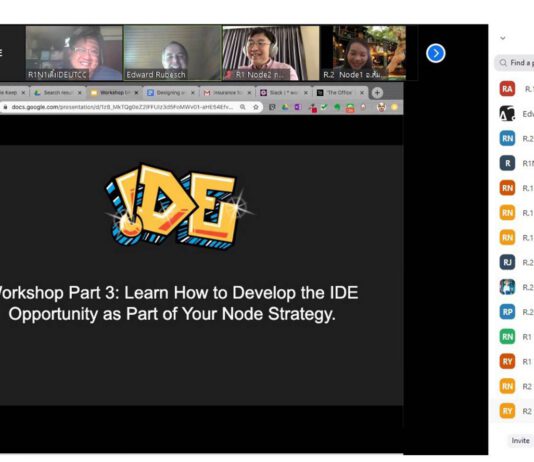The image size is (534, 462).
Task: Bookmark page with the star icon
Action: click(x=256, y=107)
